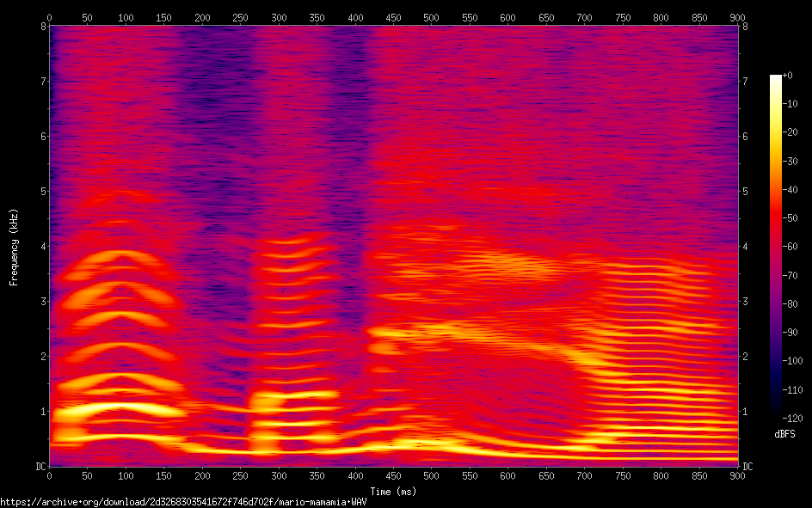This screenshot has height=508, width=812.
Task: Select the -120 label on the dBFS scale
Action: point(792,418)
